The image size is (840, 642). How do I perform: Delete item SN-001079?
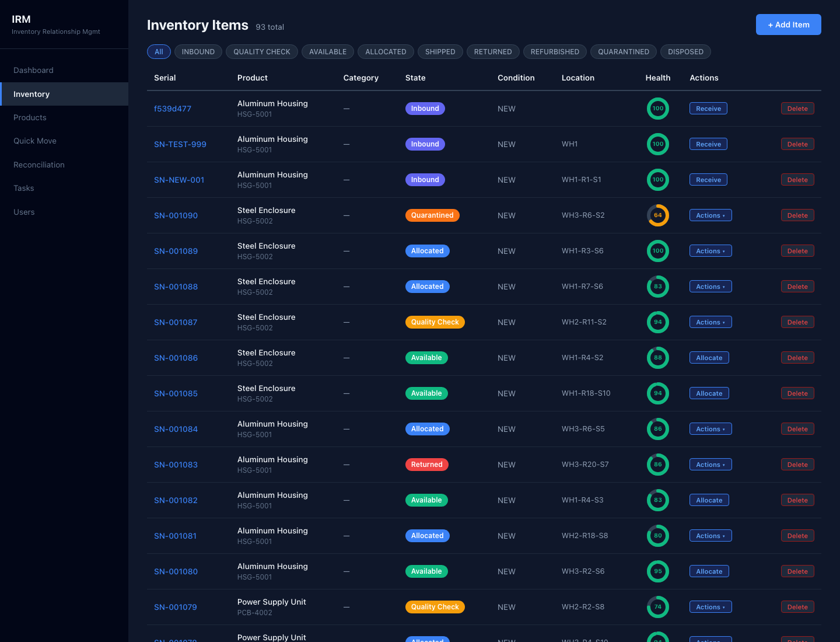[797, 607]
